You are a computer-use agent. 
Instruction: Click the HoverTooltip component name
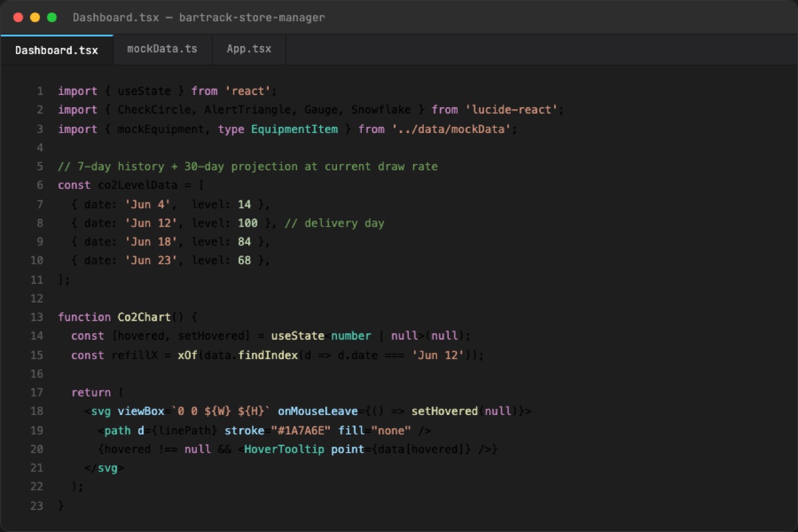(285, 450)
